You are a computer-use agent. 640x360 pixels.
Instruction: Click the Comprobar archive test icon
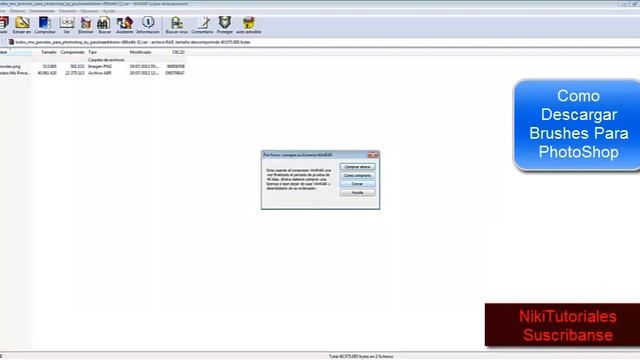pyautogui.click(x=44, y=25)
